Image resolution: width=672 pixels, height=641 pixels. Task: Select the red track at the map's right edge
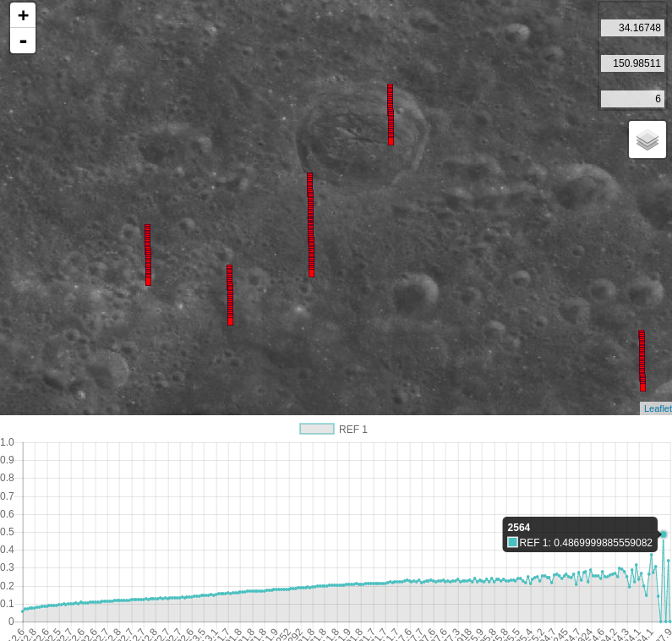tap(642, 360)
